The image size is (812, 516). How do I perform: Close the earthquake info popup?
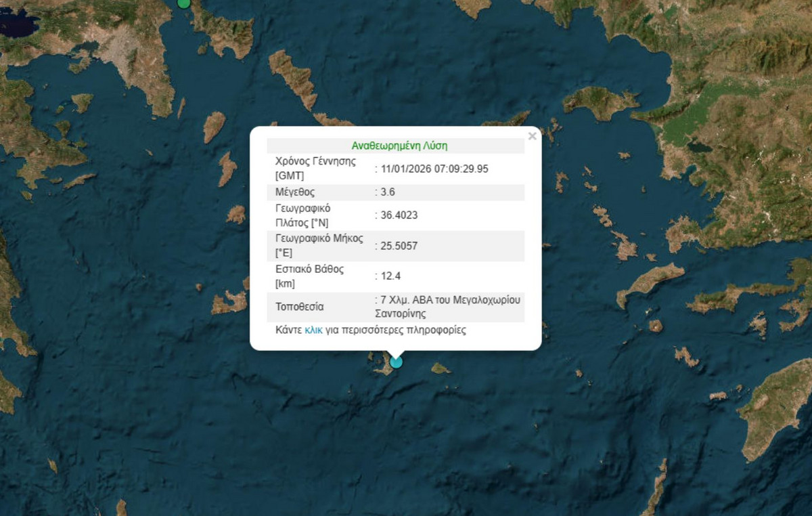pos(532,136)
